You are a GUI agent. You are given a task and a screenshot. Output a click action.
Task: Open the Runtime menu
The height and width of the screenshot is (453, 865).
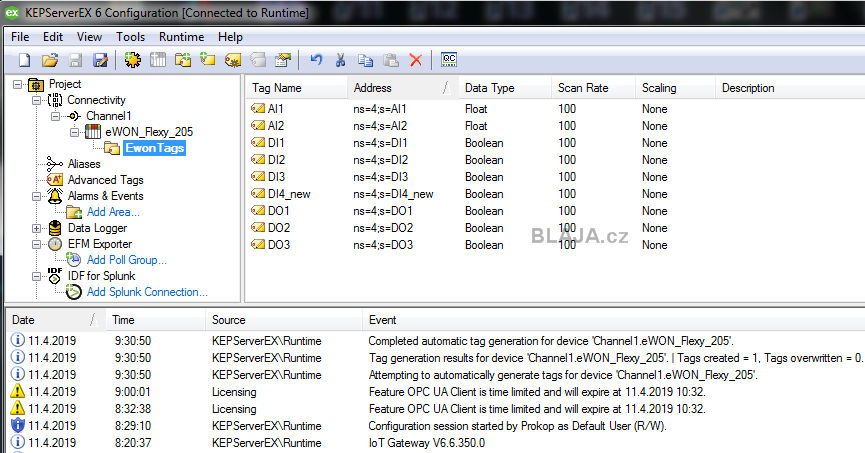pyautogui.click(x=181, y=37)
